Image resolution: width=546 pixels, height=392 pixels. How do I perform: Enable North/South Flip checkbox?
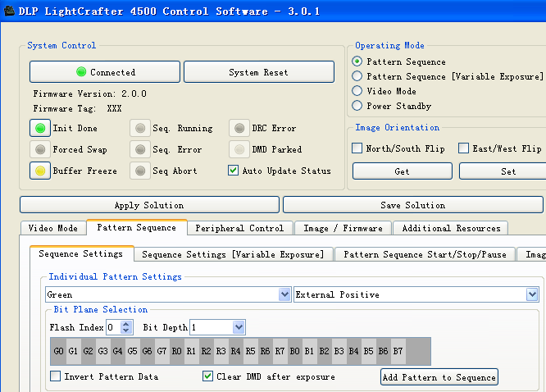[x=357, y=148]
